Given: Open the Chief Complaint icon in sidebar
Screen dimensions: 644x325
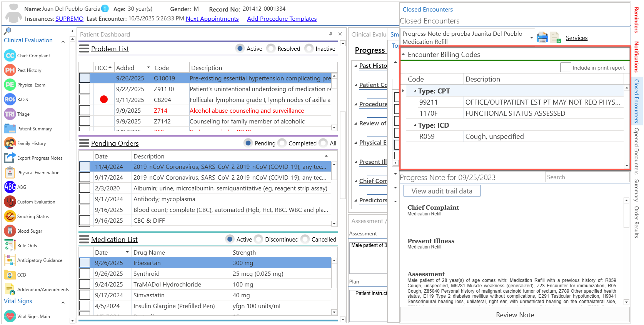Looking at the screenshot, I should pos(10,55).
